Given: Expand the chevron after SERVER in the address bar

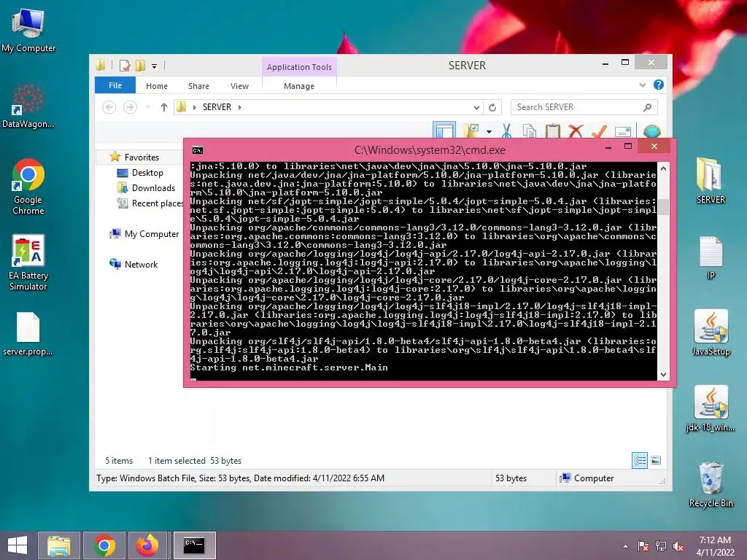Looking at the screenshot, I should 239,108.
